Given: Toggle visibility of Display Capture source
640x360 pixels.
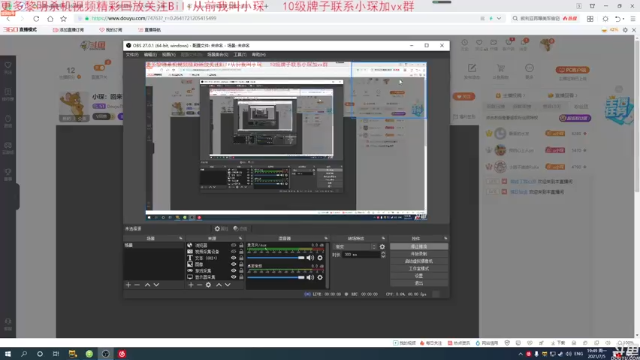Looking at the screenshot, I should 233,277.
